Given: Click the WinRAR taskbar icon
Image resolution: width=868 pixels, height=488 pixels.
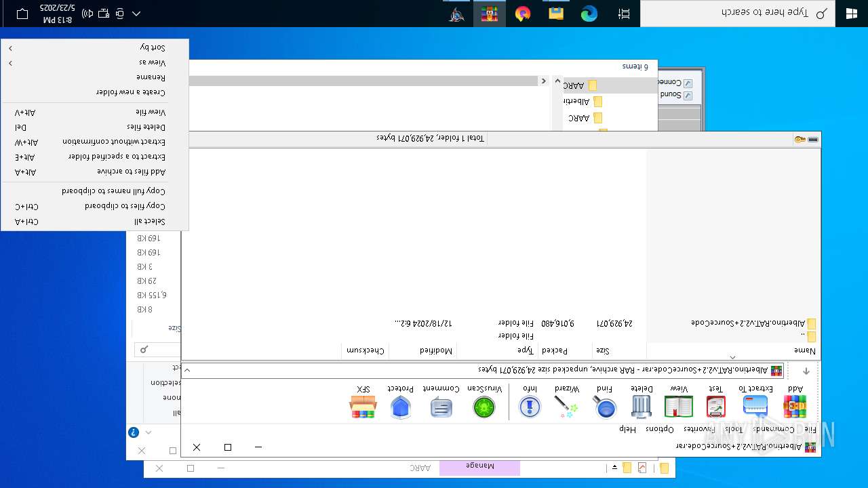Looking at the screenshot, I should click(489, 14).
